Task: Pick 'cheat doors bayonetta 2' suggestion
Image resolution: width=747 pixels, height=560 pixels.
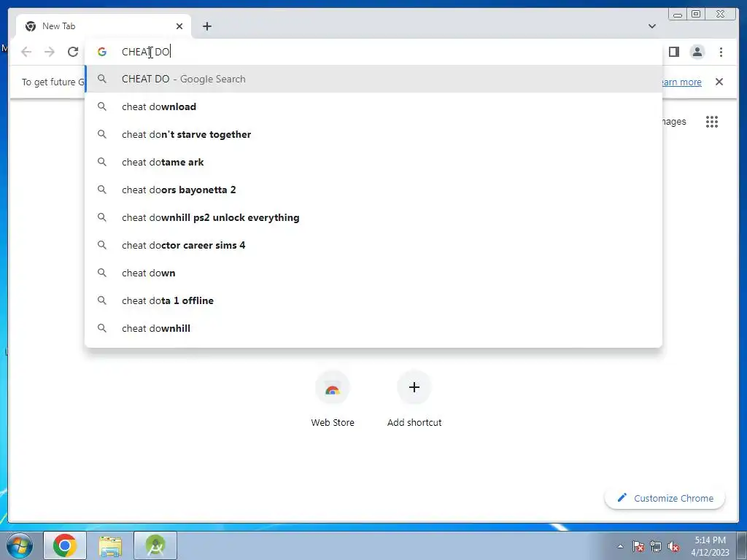Action: (x=373, y=190)
